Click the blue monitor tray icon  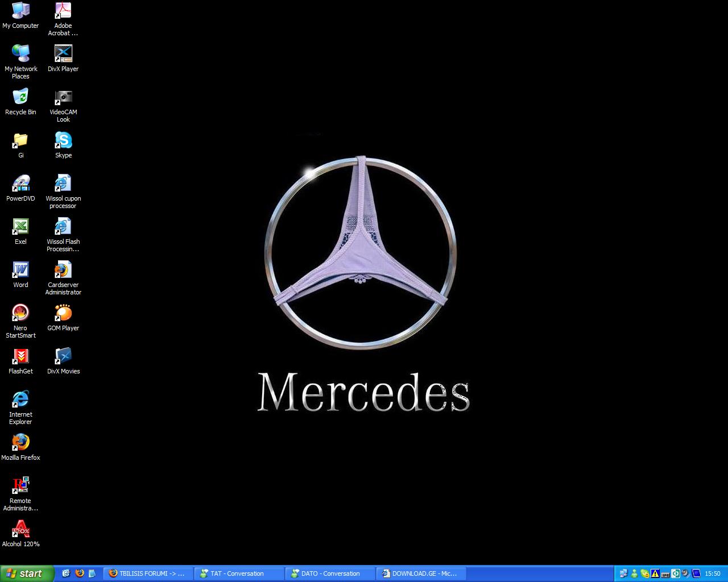click(x=696, y=573)
